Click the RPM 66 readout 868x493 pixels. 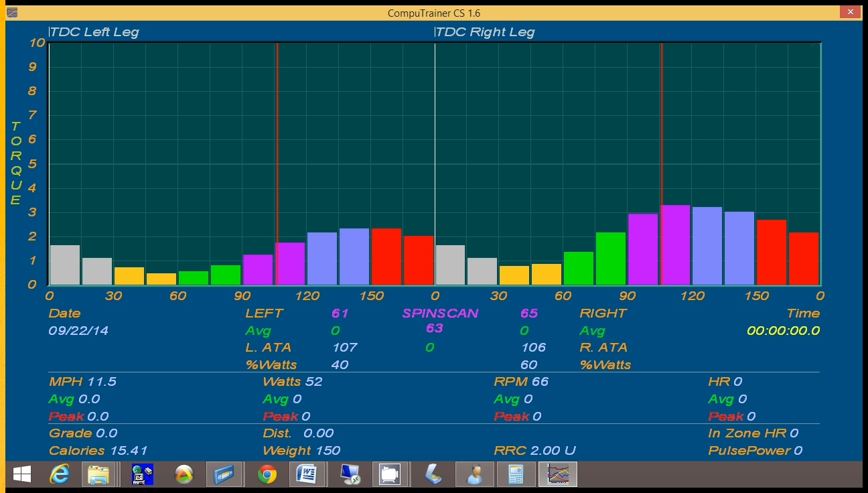click(521, 382)
